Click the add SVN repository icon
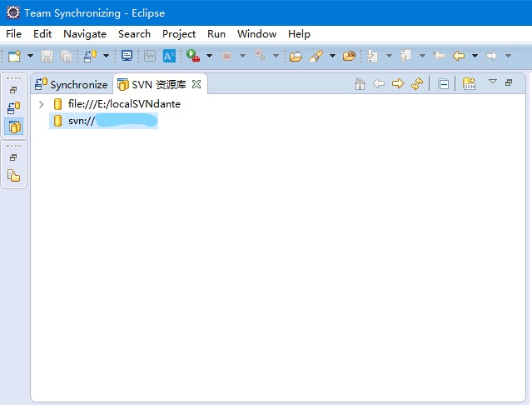532x405 pixels. (x=470, y=83)
